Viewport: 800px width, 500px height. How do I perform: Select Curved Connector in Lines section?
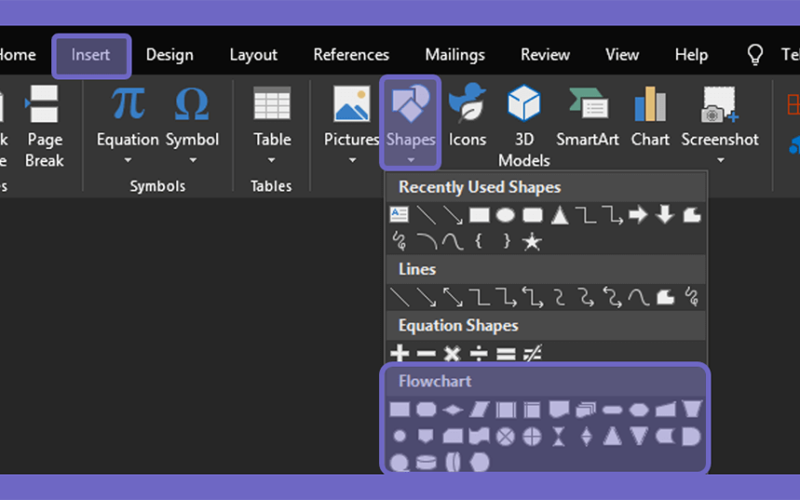coord(559,297)
